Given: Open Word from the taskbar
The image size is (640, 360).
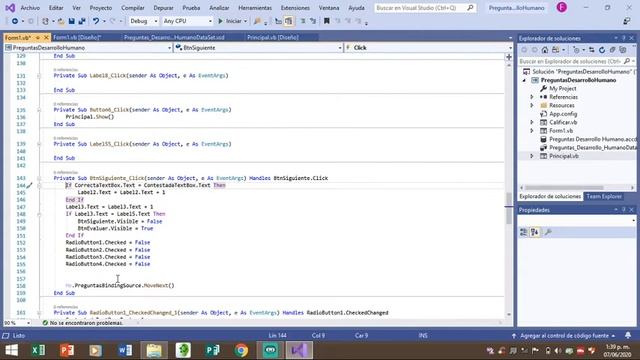Looking at the screenshot, I should click(125, 350).
